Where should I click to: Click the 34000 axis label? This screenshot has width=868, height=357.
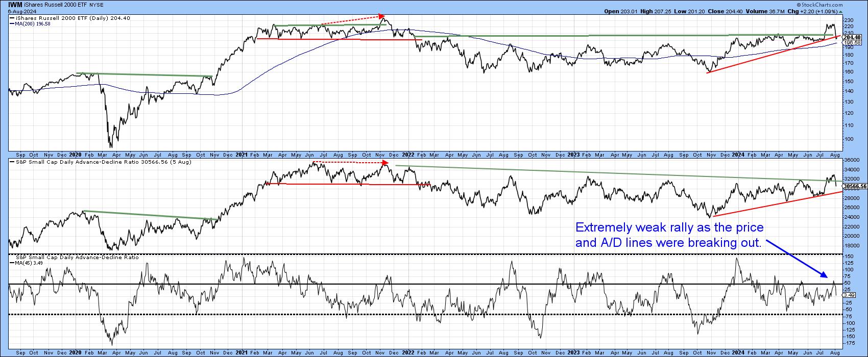(852, 169)
